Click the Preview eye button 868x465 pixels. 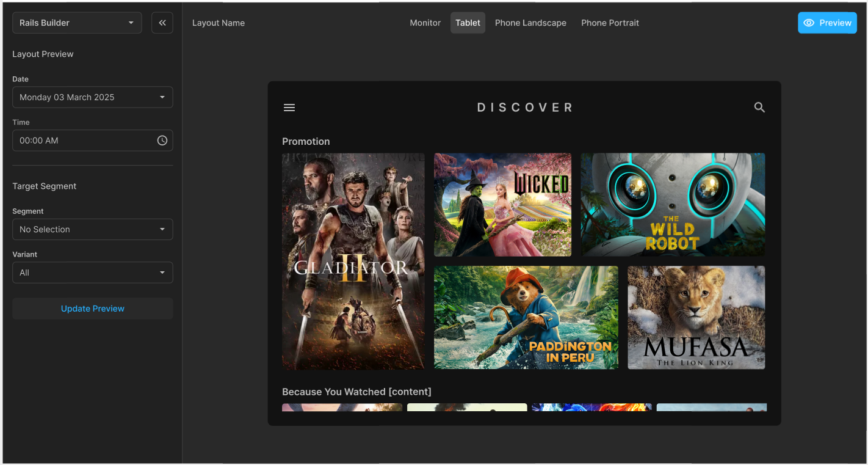[x=827, y=23]
